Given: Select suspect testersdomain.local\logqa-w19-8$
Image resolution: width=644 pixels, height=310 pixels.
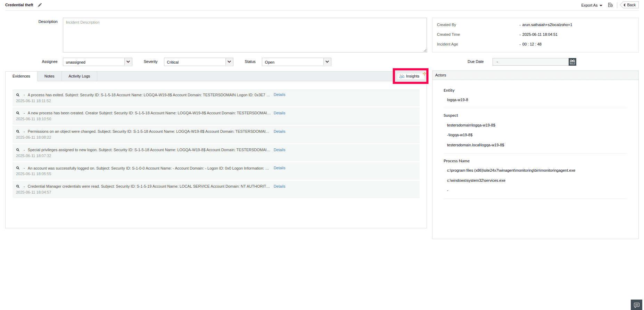Looking at the screenshot, I should [x=476, y=145].
